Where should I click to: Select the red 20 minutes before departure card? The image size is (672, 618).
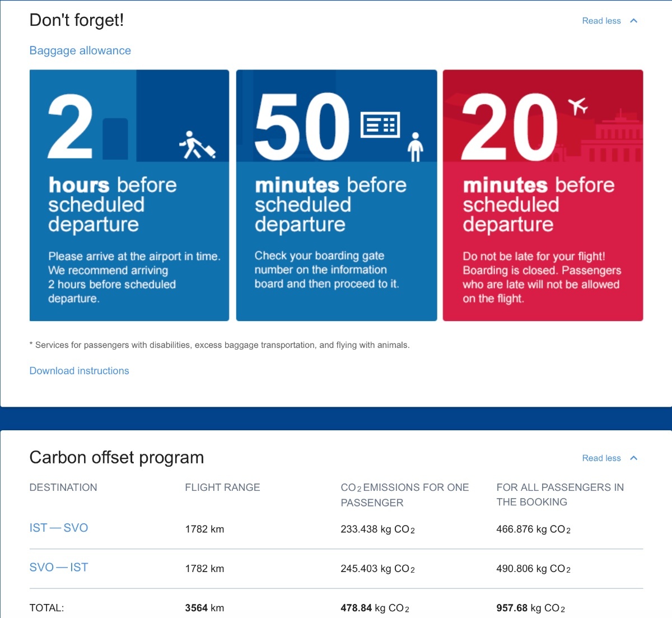coord(543,195)
